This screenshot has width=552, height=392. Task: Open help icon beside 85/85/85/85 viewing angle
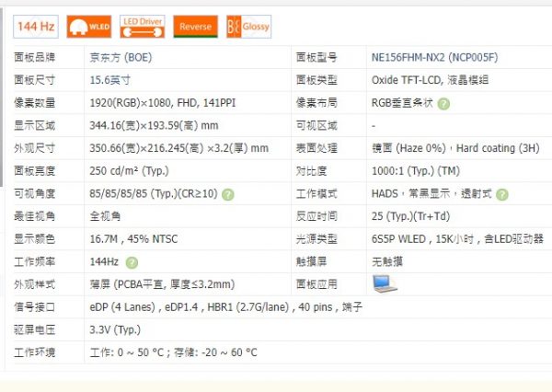tap(228, 194)
